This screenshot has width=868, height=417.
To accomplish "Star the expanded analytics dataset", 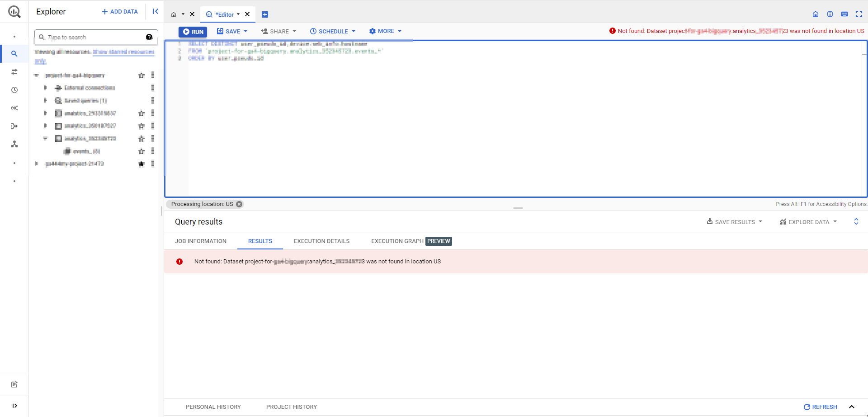I will [142, 139].
